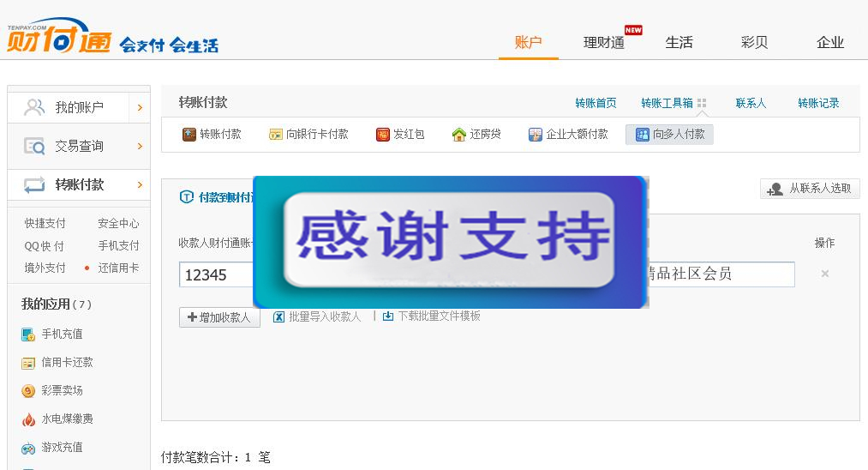Select 向多人付款 multi-person payment icon
This screenshot has width=868, height=470.
coord(643,135)
